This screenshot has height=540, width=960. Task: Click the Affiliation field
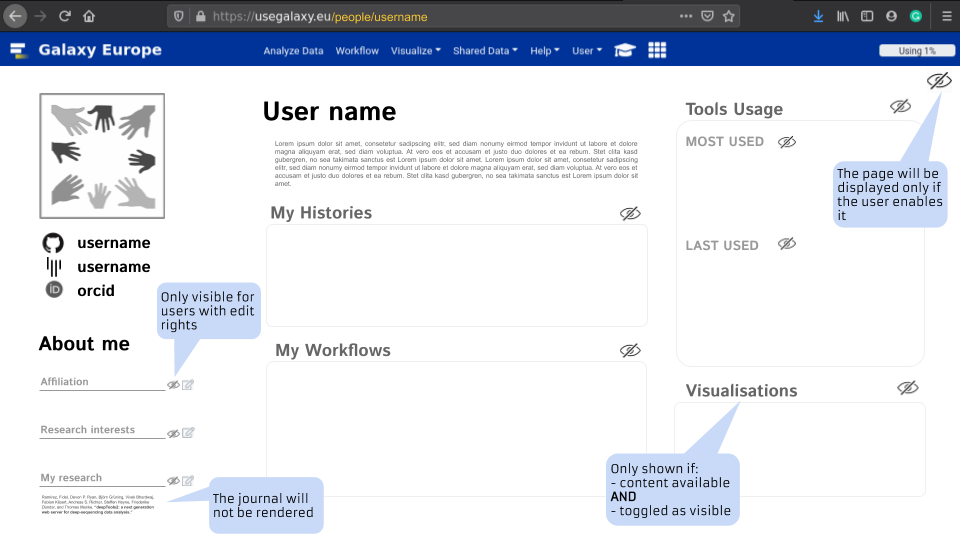click(x=102, y=382)
